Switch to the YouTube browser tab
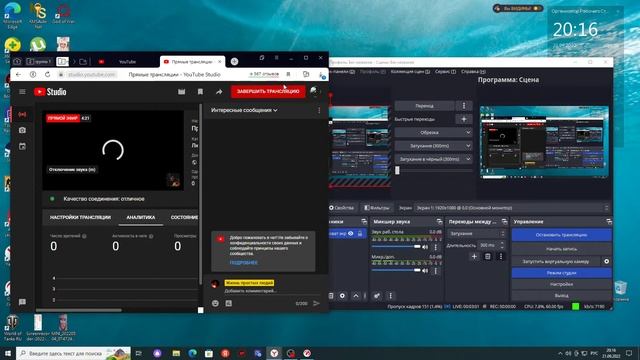Image resolution: width=640 pixels, height=360 pixels. [127, 62]
